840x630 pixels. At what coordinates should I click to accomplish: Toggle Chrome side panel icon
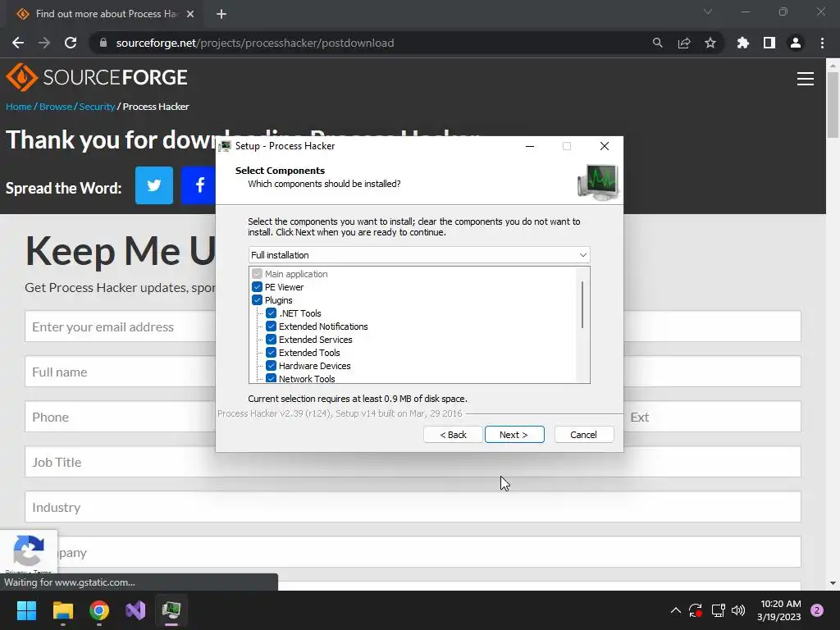pyautogui.click(x=769, y=43)
